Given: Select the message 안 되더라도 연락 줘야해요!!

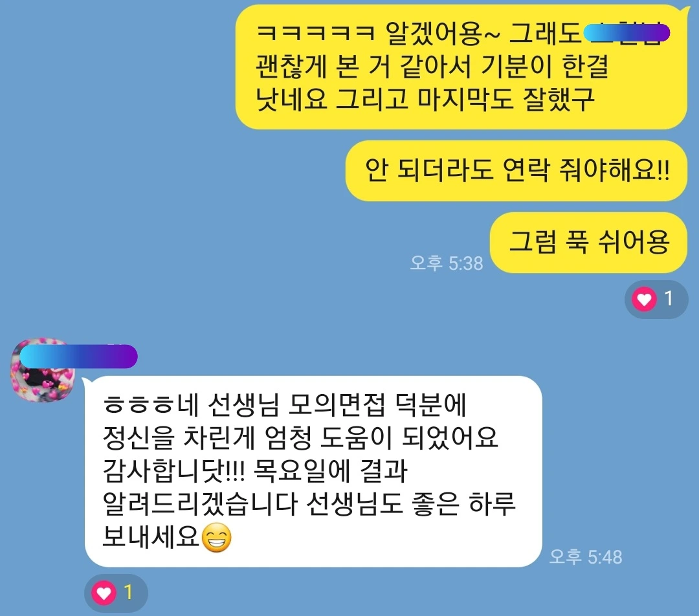Looking at the screenshot, I should tap(516, 170).
